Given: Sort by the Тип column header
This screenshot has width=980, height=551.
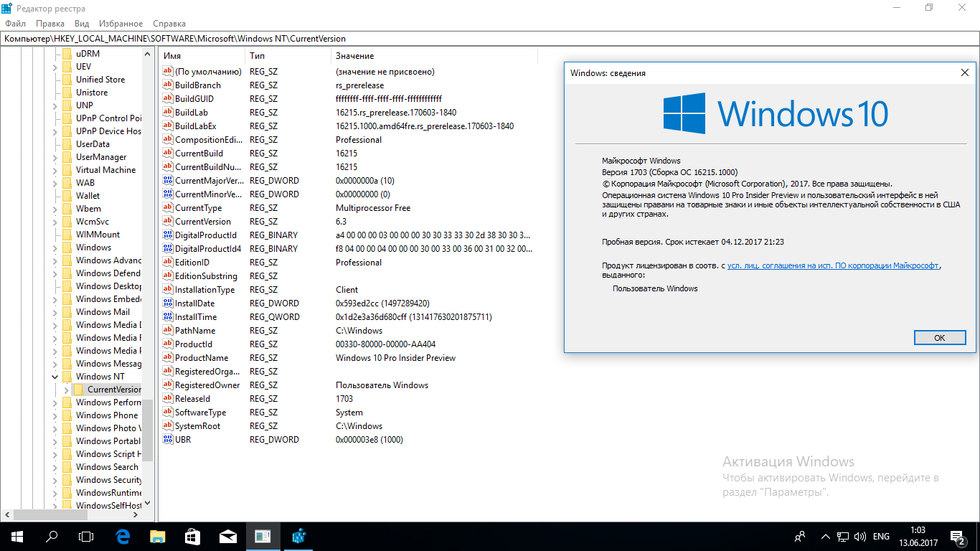Looking at the screenshot, I should click(288, 56).
